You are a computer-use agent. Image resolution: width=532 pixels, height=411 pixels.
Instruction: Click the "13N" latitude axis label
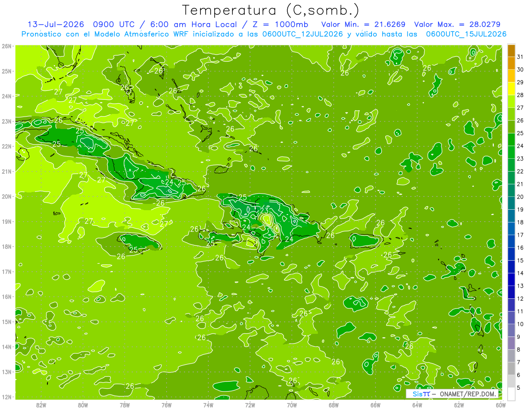(x=7, y=372)
